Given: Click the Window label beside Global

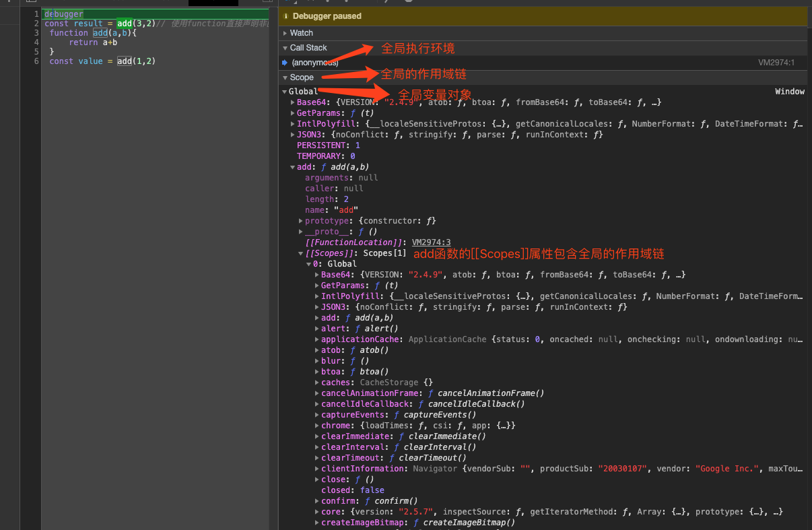Looking at the screenshot, I should tap(790, 92).
